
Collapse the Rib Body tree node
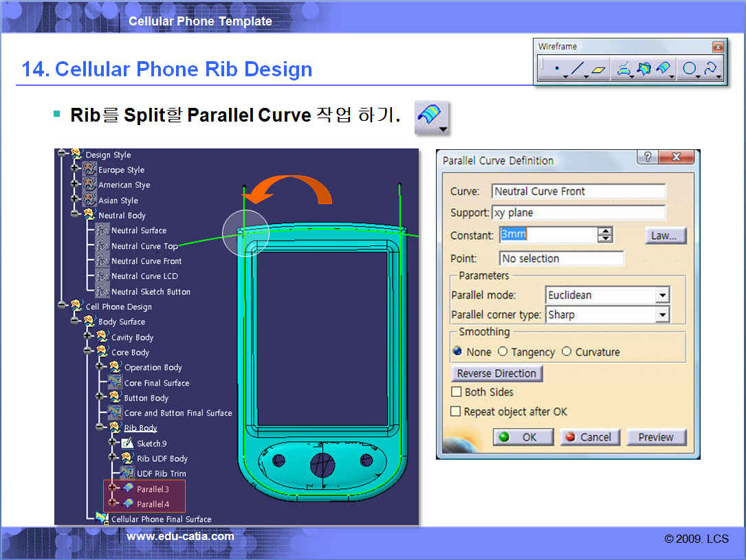(100, 427)
